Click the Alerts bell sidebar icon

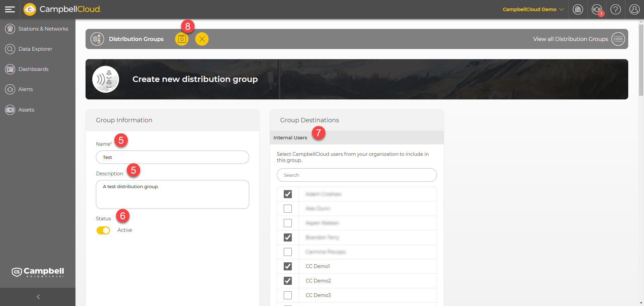(10, 89)
